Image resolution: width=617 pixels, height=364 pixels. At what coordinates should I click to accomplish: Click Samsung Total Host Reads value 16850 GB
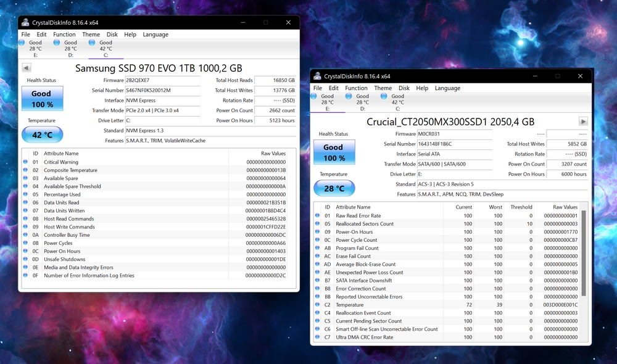pyautogui.click(x=275, y=80)
